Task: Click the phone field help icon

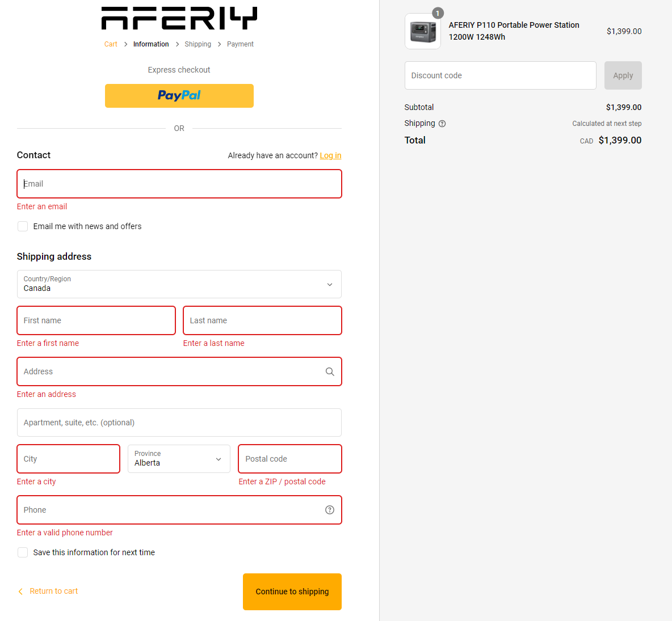Action: (x=330, y=510)
